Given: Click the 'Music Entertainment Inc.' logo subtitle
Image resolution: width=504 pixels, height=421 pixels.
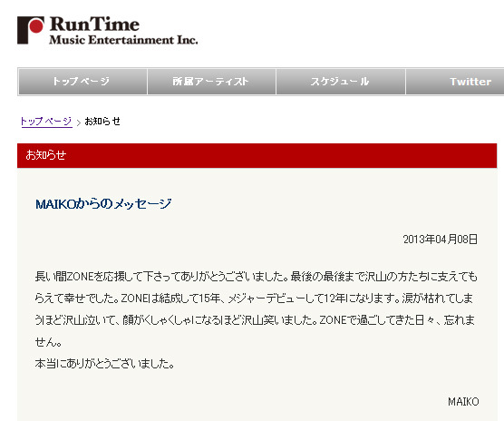Looking at the screenshot, I should click(x=123, y=40).
